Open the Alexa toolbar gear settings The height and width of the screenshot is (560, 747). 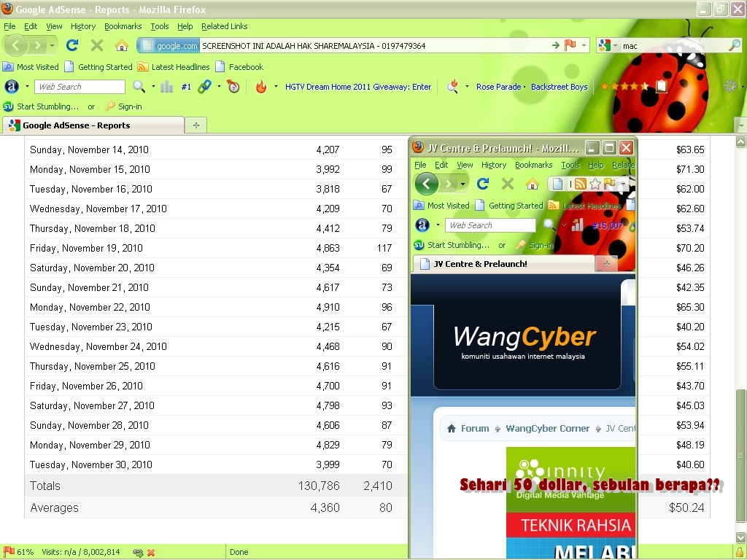tap(730, 86)
